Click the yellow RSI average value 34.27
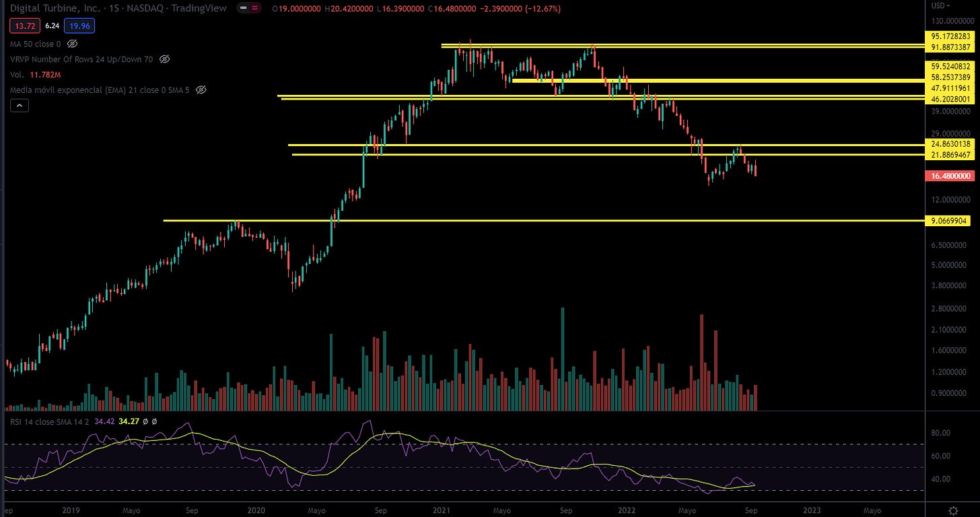 click(128, 422)
